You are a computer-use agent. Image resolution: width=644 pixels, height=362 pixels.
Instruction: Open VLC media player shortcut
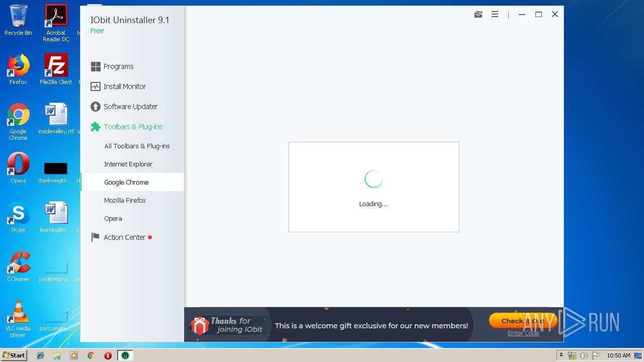point(18,319)
